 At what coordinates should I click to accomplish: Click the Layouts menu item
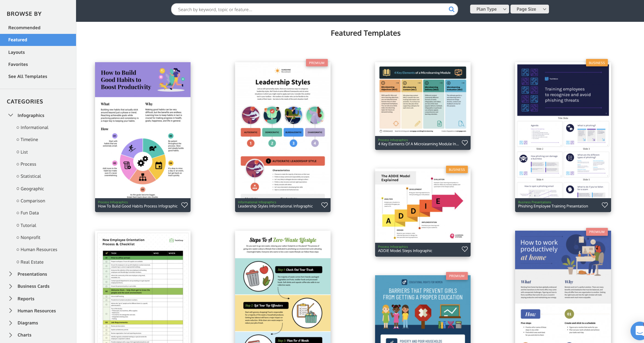point(16,52)
